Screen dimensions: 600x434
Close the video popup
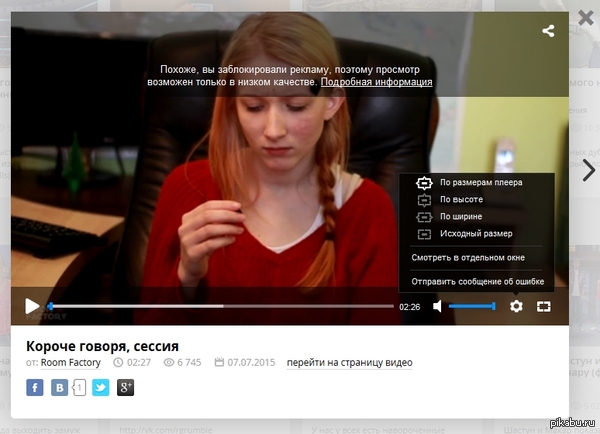click(586, 18)
